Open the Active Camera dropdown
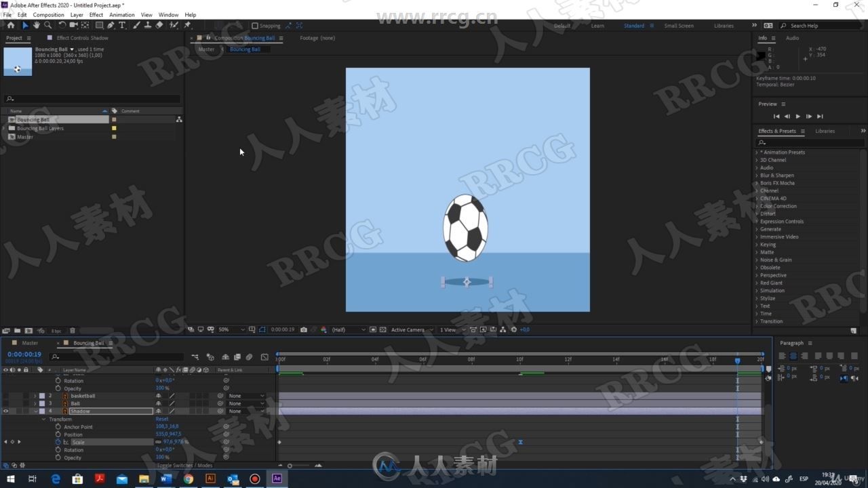Screen dimensions: 868x488 point(412,330)
